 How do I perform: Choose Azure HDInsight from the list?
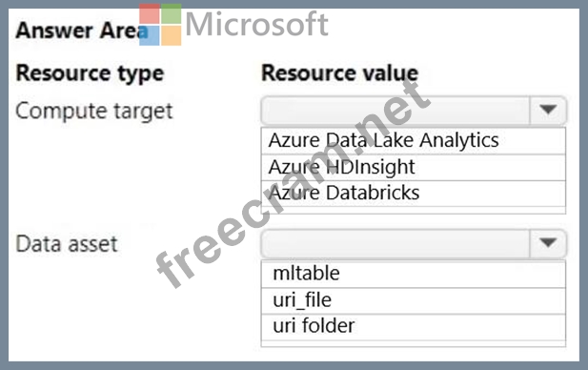pyautogui.click(x=414, y=168)
